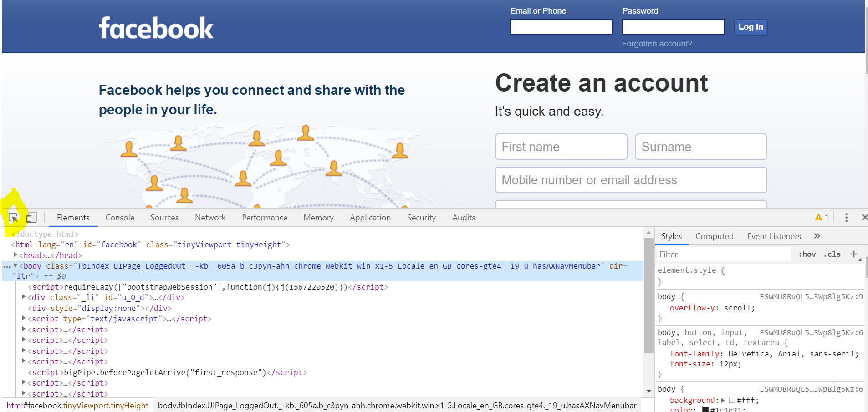Click the #1c1e21 color swatch
The width and height of the screenshot is (868, 412).
[x=705, y=409]
